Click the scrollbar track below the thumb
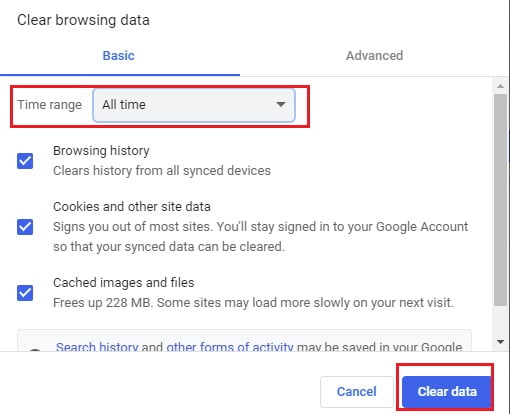 click(x=500, y=321)
